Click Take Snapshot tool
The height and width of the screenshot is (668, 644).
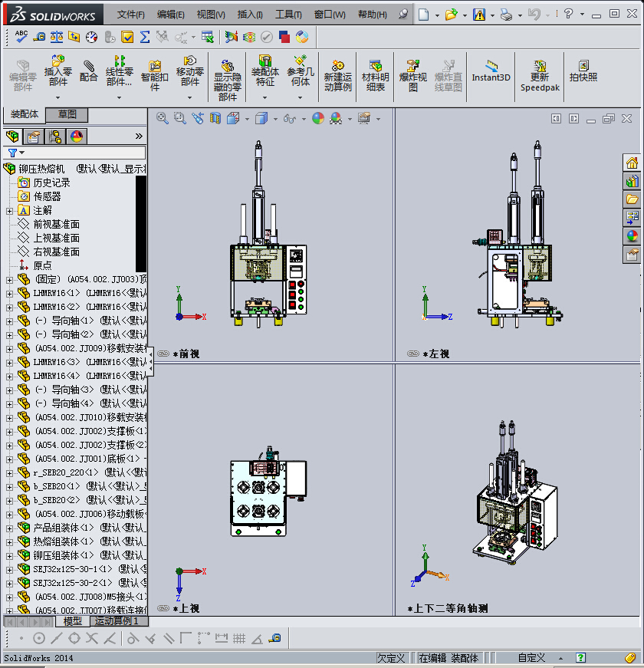coord(583,71)
